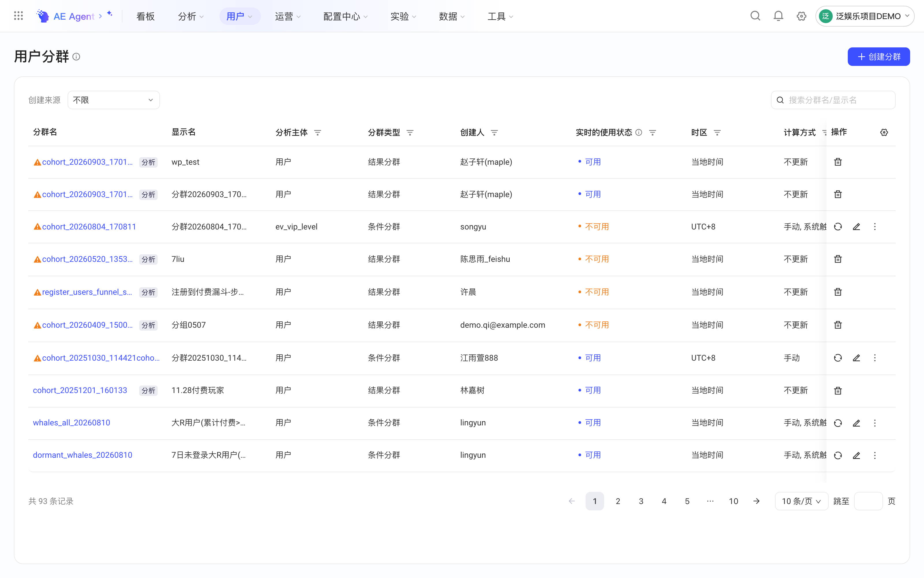Open more options for whales_all_20260810
The width and height of the screenshot is (924, 578).
coord(875,423)
